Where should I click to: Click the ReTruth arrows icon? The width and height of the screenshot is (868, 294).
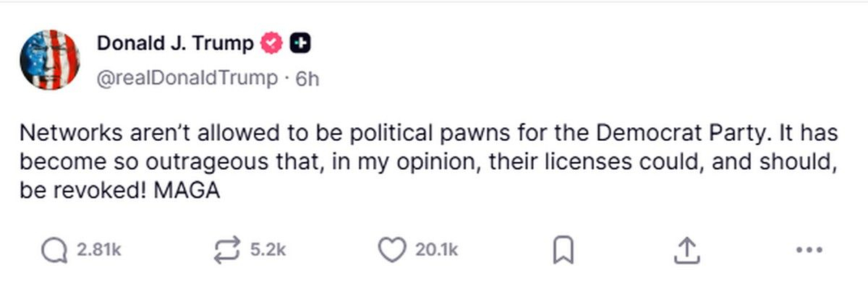tap(229, 250)
